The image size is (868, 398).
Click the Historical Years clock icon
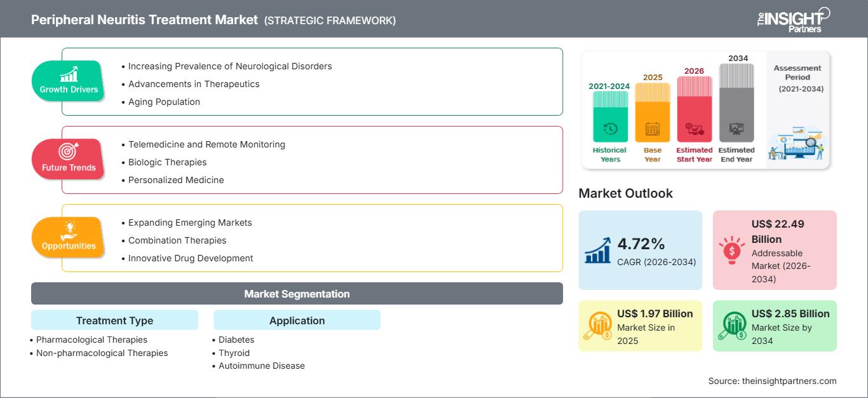click(x=610, y=129)
